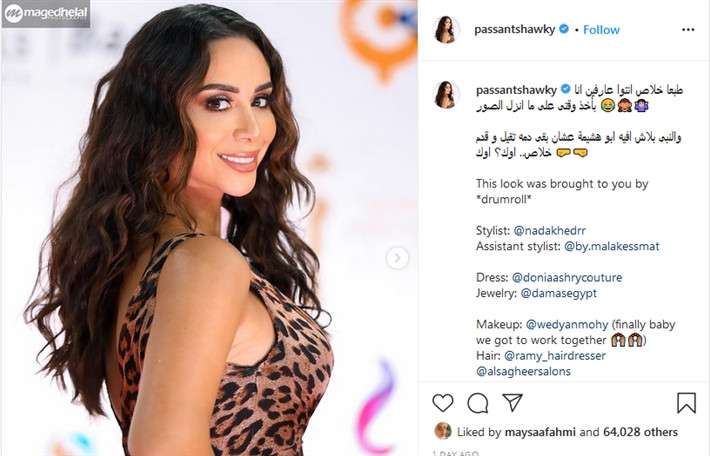Image resolution: width=710 pixels, height=456 pixels.
Task: Open passantshawky profile from header username
Action: click(514, 29)
